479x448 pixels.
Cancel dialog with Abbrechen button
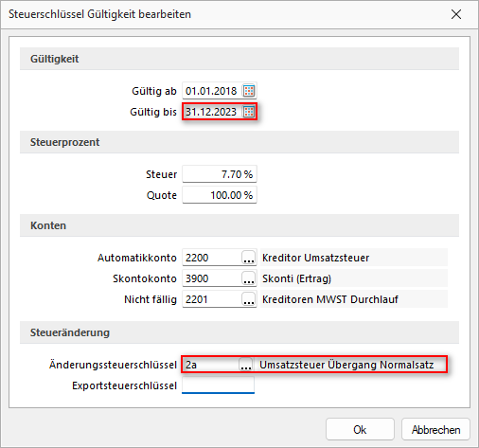pyautogui.click(x=435, y=429)
